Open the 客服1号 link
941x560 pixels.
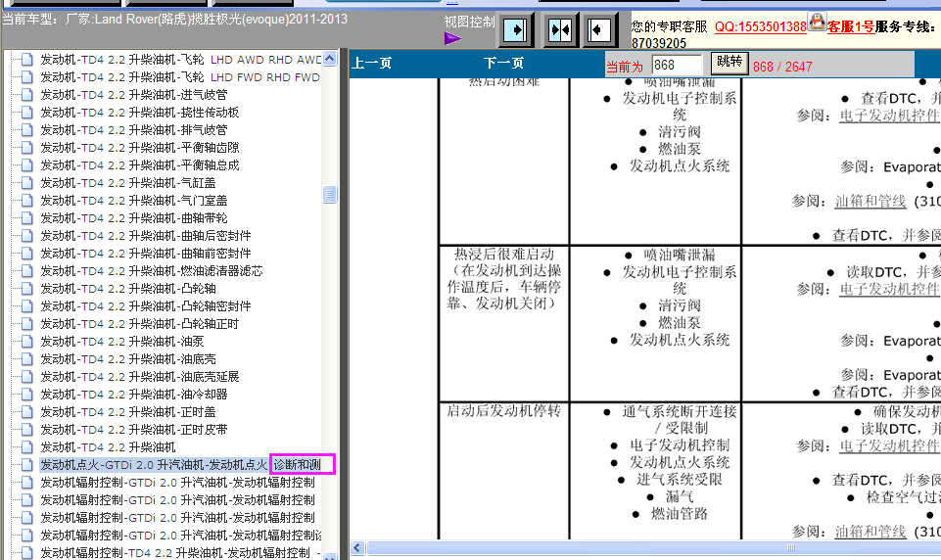[x=850, y=26]
